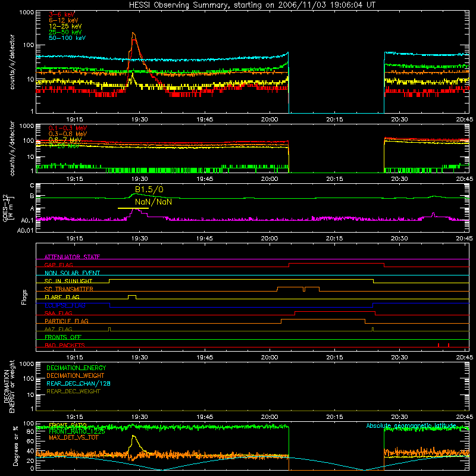The height and width of the screenshot is (476, 476).
Task: Select the '6-12 keV' legend label
Action: (64, 20)
